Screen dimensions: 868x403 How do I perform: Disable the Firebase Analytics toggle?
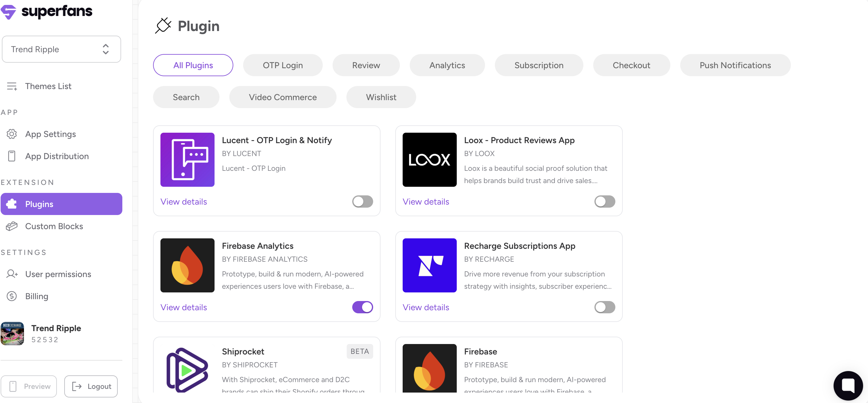362,307
